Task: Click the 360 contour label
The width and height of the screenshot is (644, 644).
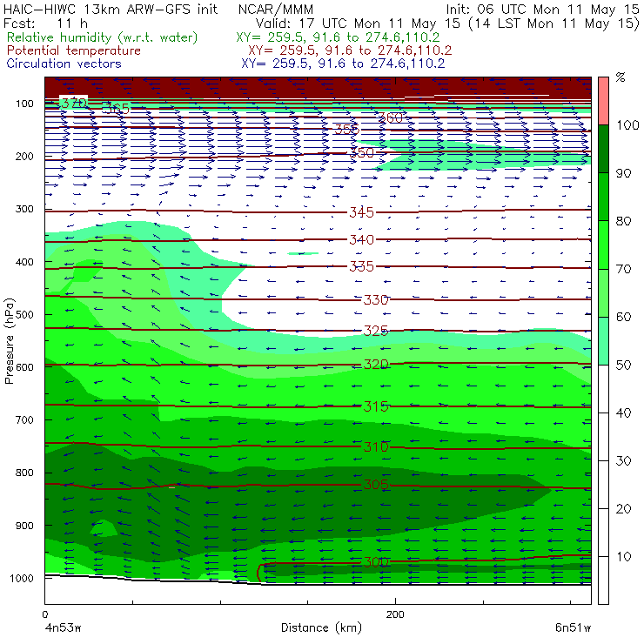Action: 391,117
